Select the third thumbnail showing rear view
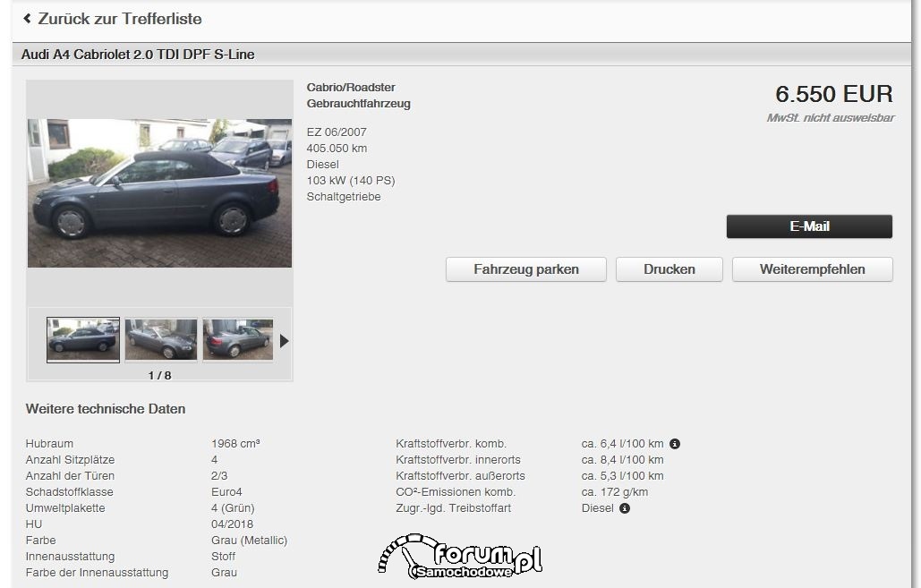This screenshot has width=921, height=588. (x=238, y=339)
